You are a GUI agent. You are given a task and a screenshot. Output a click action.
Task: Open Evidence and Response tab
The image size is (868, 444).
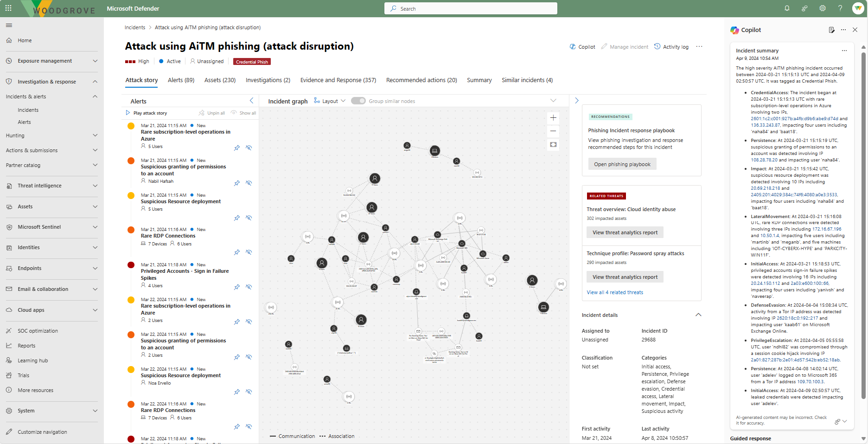(x=338, y=80)
